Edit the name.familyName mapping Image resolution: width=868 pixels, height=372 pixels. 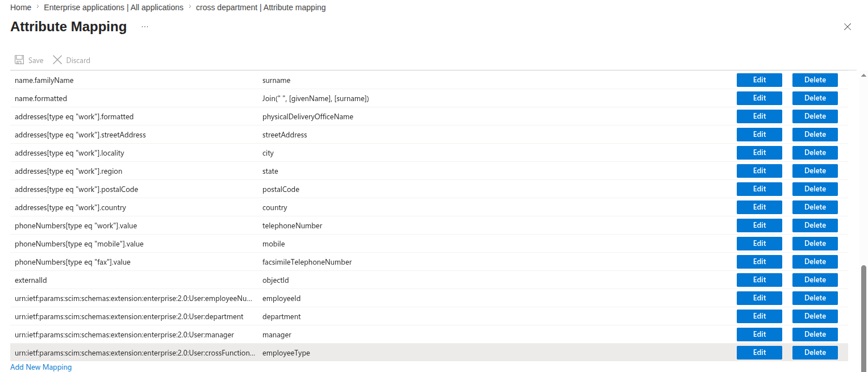tap(759, 80)
